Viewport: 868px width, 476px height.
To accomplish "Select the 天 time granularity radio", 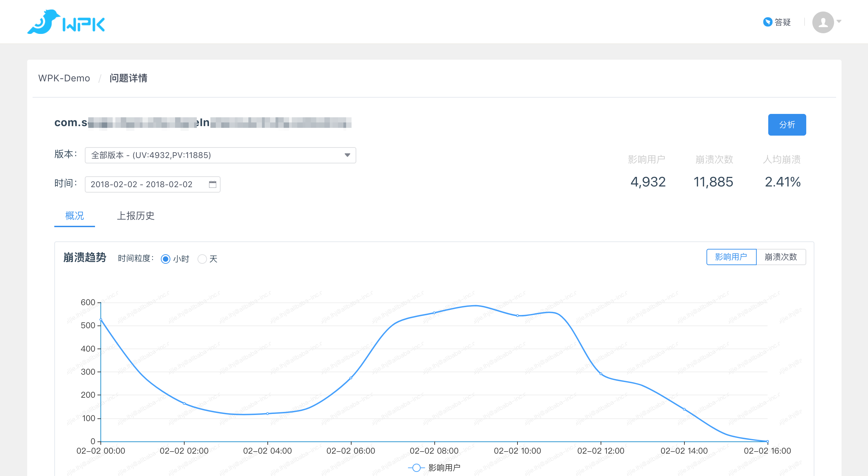I will 202,259.
